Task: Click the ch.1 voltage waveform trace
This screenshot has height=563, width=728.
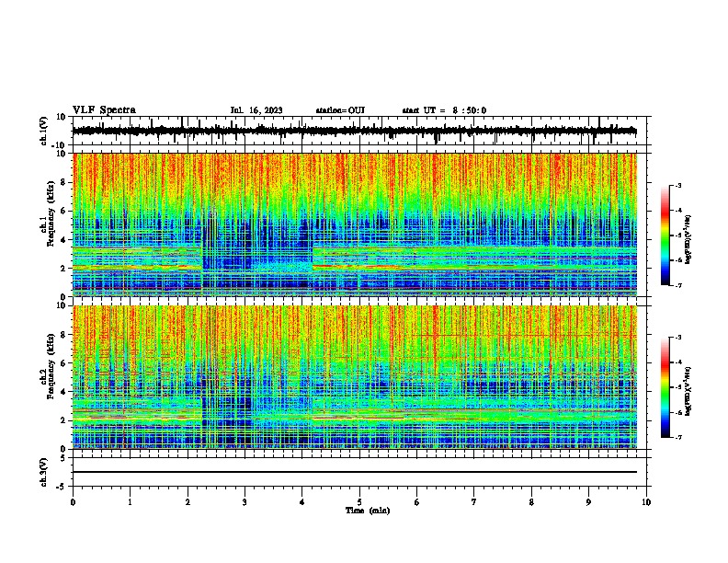Action: [355, 131]
